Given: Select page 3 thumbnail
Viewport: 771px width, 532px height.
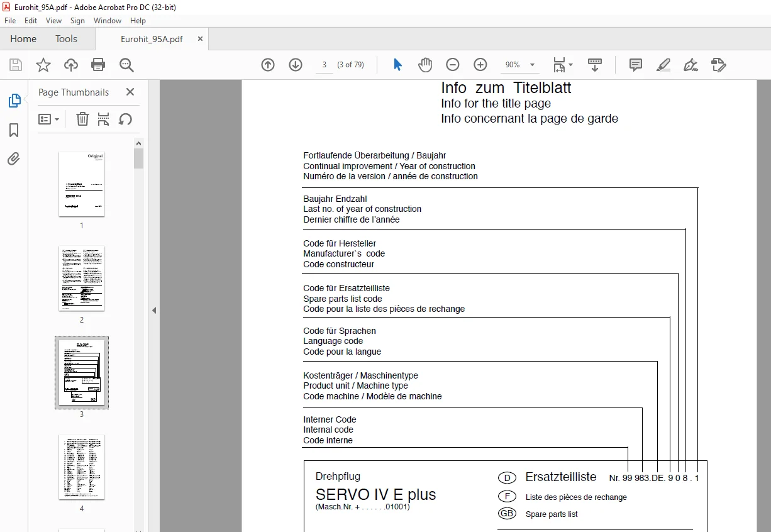Looking at the screenshot, I should pos(82,372).
